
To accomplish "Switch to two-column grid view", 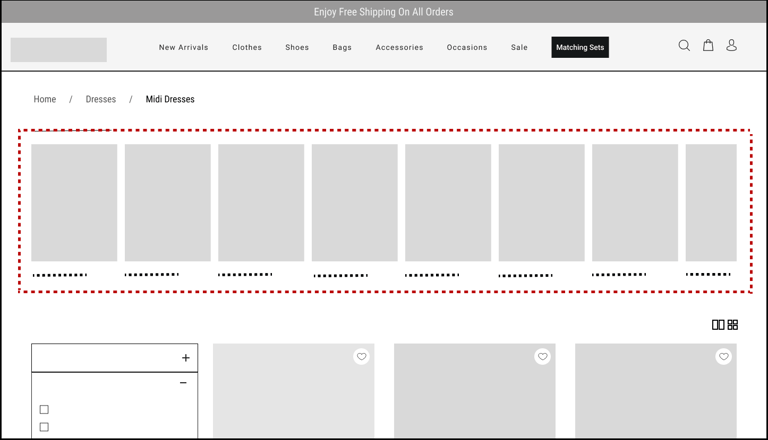I will click(718, 325).
